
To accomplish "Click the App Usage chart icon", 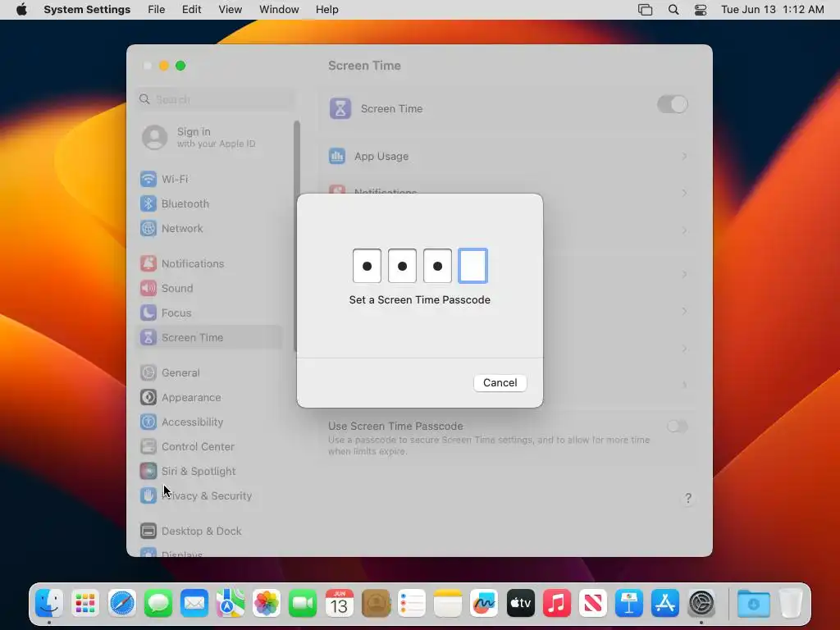I will point(337,157).
